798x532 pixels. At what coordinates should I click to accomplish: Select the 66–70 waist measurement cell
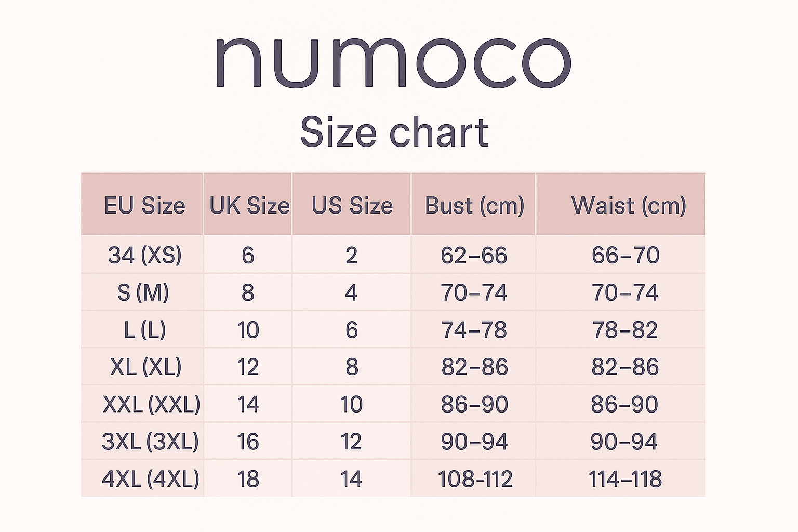point(626,255)
